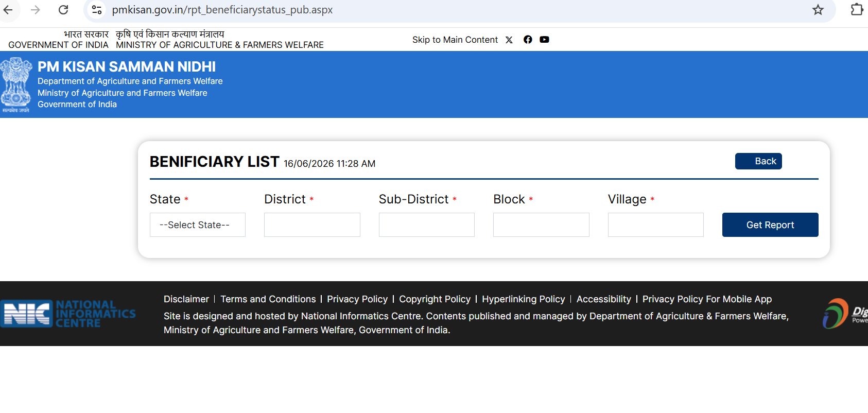868x413 pixels.
Task: Open the Hyperlinking Policy link
Action: [524, 299]
